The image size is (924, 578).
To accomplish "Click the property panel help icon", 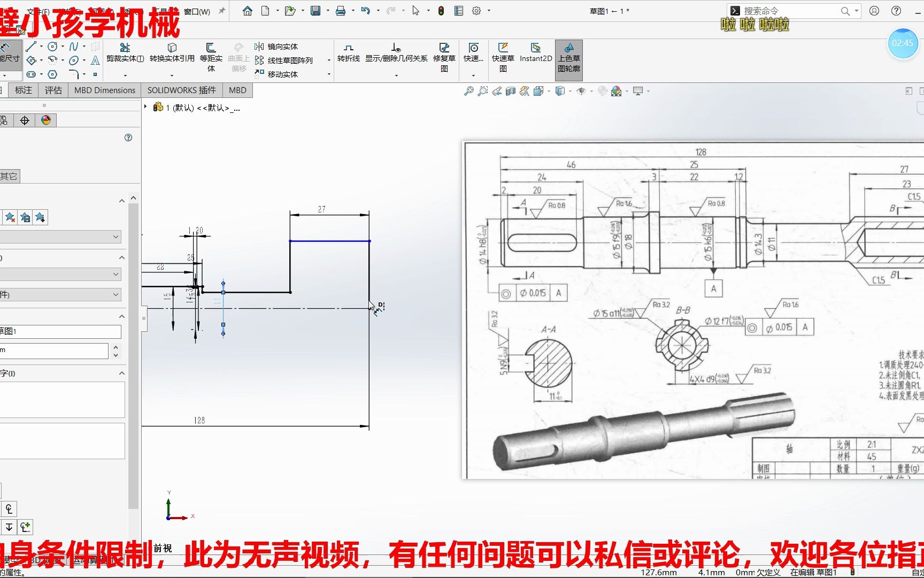I will click(x=128, y=138).
